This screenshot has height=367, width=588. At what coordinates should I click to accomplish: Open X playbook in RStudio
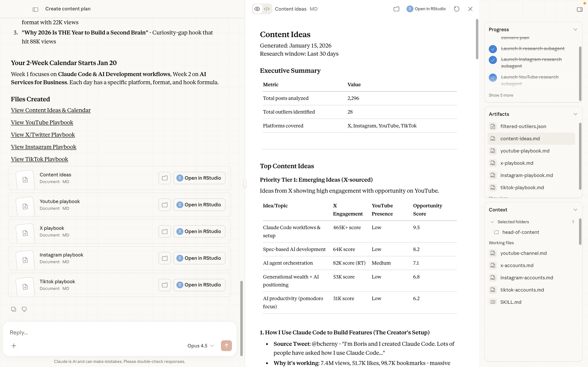pyautogui.click(x=199, y=231)
